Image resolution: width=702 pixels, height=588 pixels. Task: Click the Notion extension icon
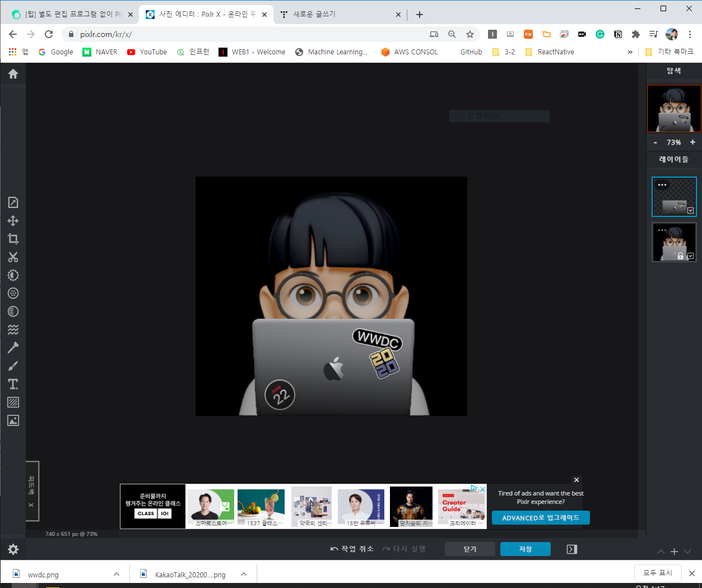click(618, 34)
